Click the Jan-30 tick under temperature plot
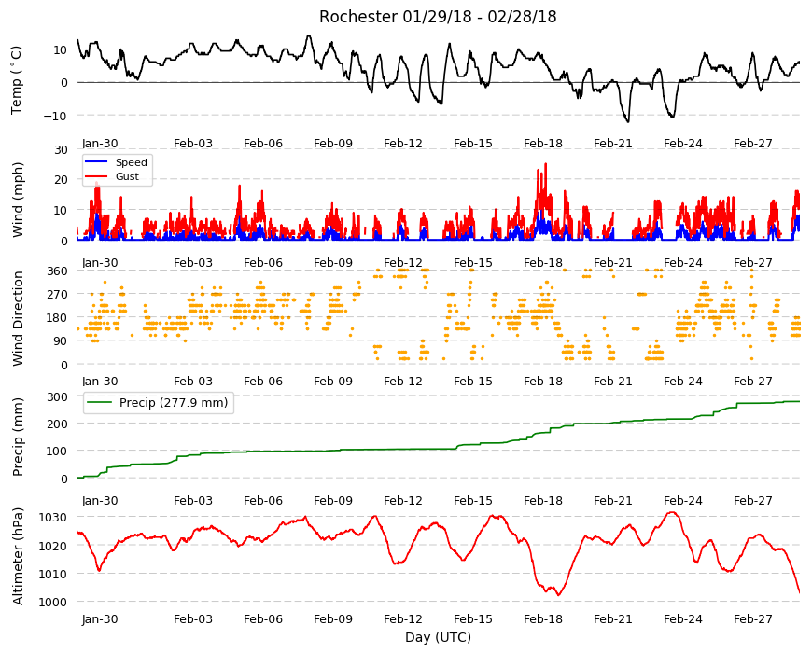812x653 pixels. pyautogui.click(x=100, y=144)
